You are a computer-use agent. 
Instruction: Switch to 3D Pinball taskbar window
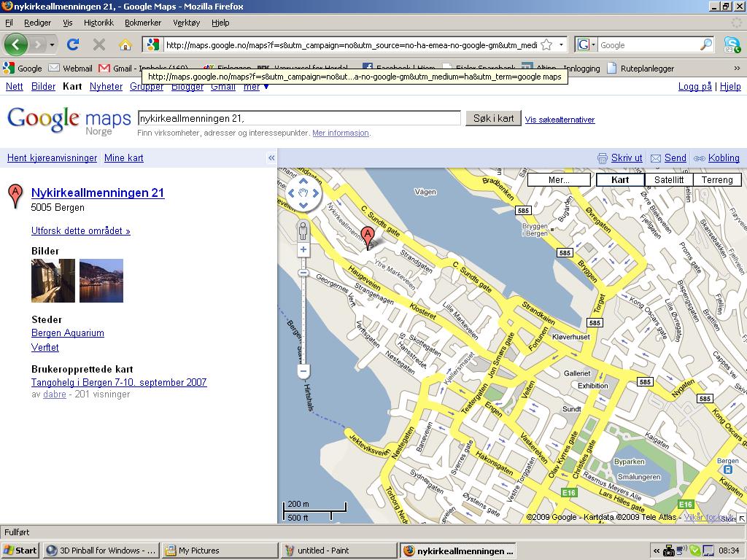(101, 551)
